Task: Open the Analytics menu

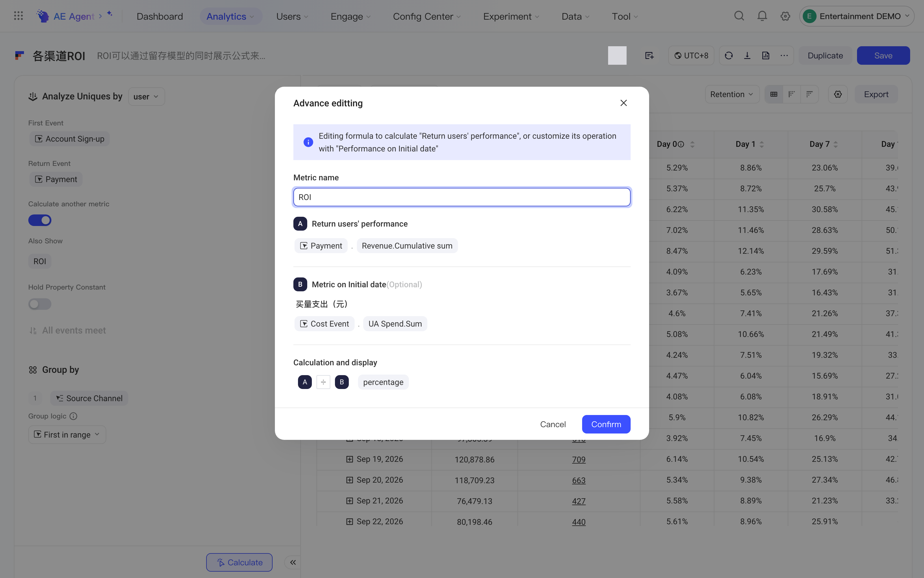Action: (x=231, y=16)
